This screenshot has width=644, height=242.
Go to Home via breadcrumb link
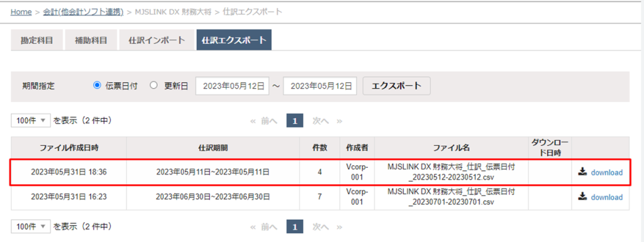pyautogui.click(x=21, y=12)
